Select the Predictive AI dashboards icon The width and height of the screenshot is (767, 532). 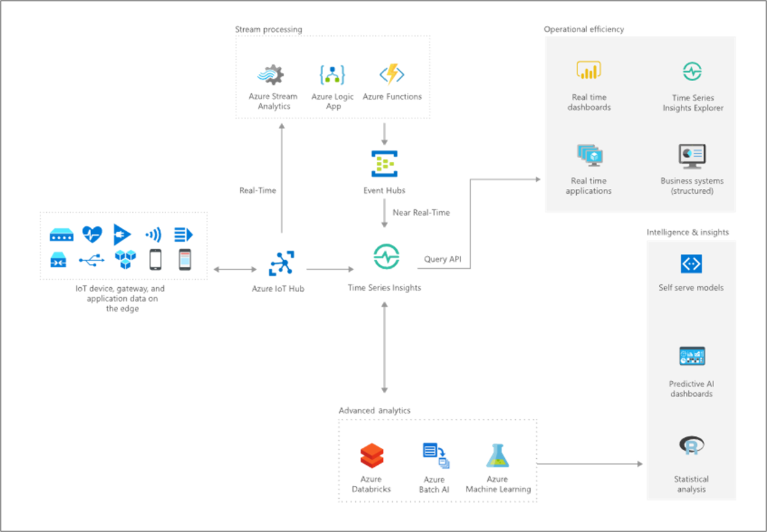(692, 356)
